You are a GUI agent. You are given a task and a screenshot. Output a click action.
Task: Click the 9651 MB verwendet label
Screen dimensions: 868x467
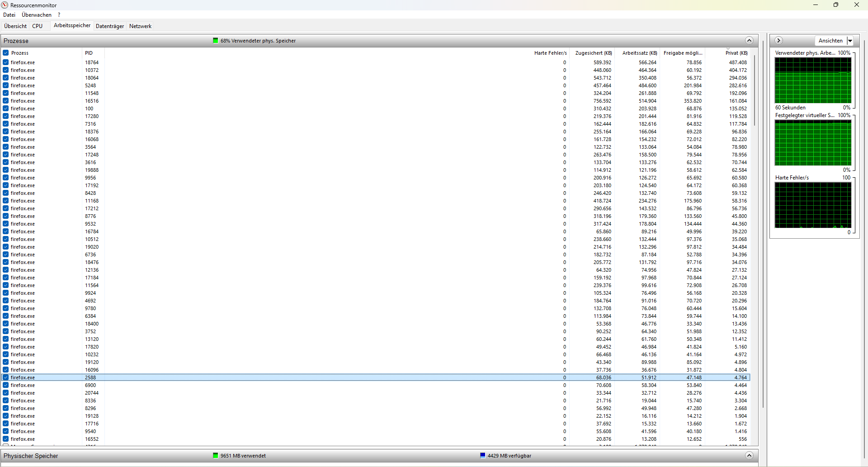pyautogui.click(x=243, y=456)
